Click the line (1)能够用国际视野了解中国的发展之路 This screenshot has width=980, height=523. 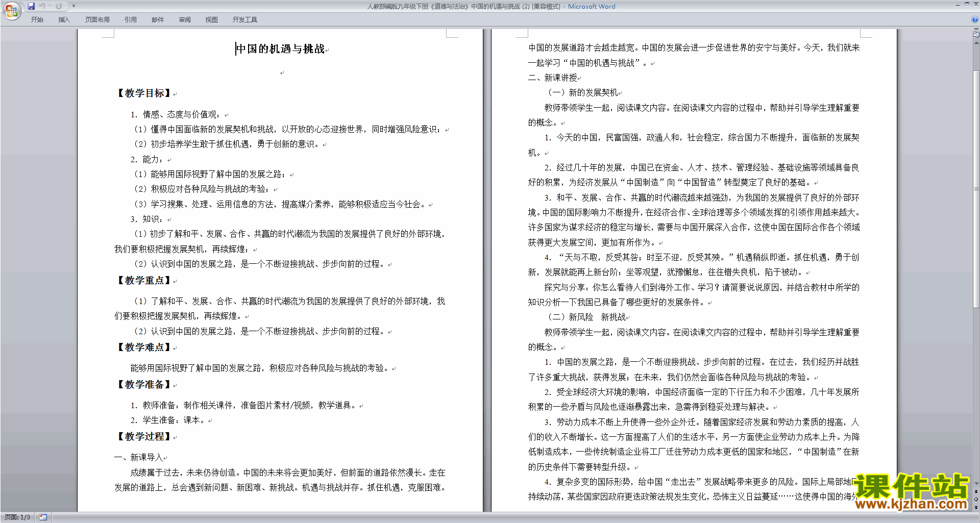tap(211, 174)
